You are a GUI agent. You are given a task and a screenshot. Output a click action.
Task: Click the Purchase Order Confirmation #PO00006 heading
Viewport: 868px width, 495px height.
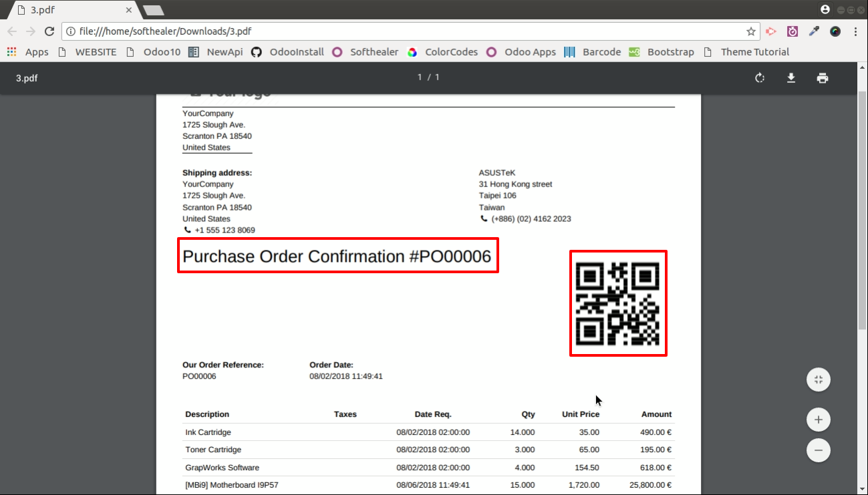[337, 257]
